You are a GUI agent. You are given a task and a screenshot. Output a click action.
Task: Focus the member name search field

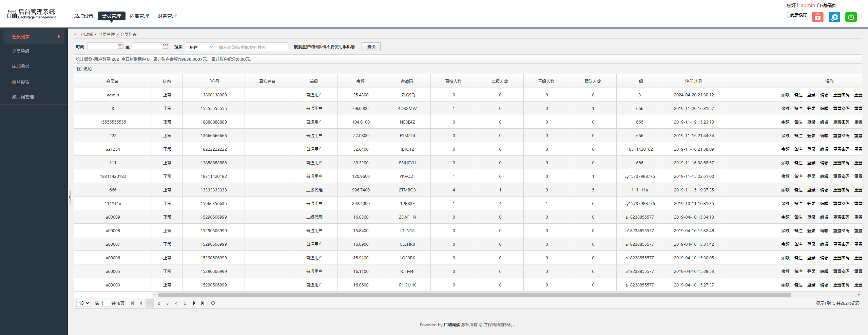(252, 47)
